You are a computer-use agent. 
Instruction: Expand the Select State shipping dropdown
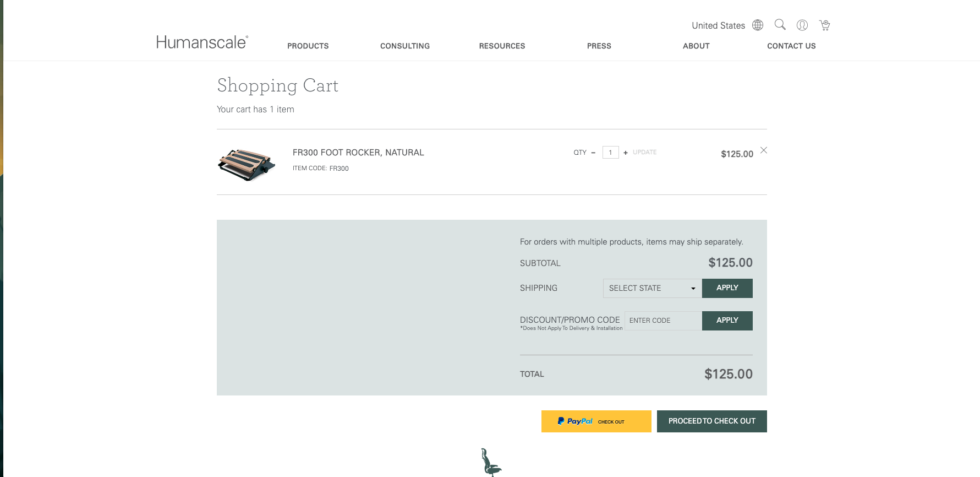(x=652, y=288)
